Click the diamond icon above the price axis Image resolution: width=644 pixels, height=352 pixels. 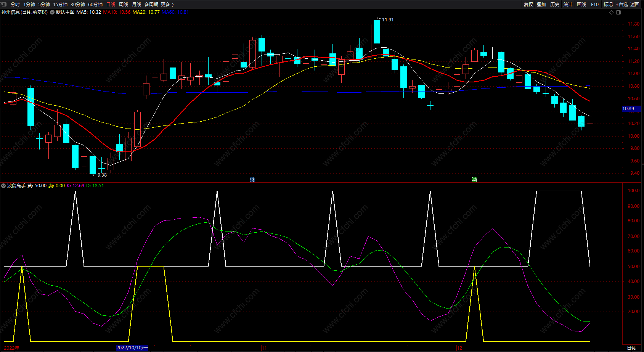pyautogui.click(x=612, y=12)
